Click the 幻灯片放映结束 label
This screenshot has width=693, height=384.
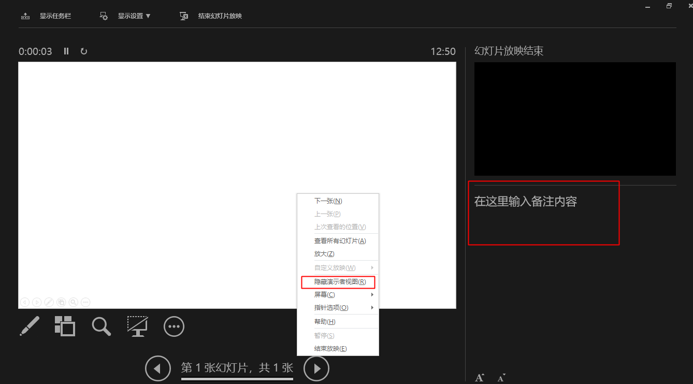click(509, 51)
